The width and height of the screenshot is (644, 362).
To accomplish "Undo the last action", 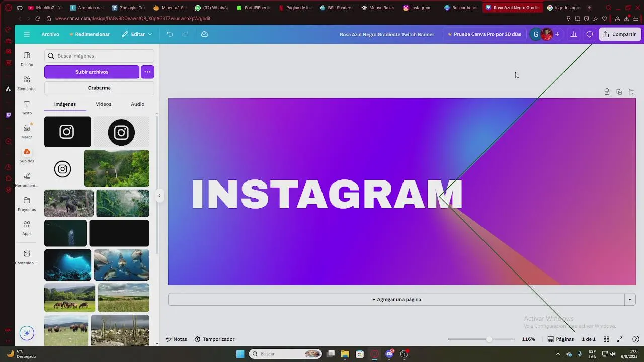I will pos(170,34).
